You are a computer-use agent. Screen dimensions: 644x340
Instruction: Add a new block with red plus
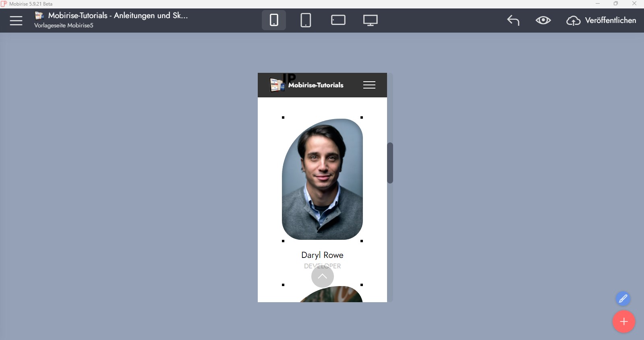(624, 321)
